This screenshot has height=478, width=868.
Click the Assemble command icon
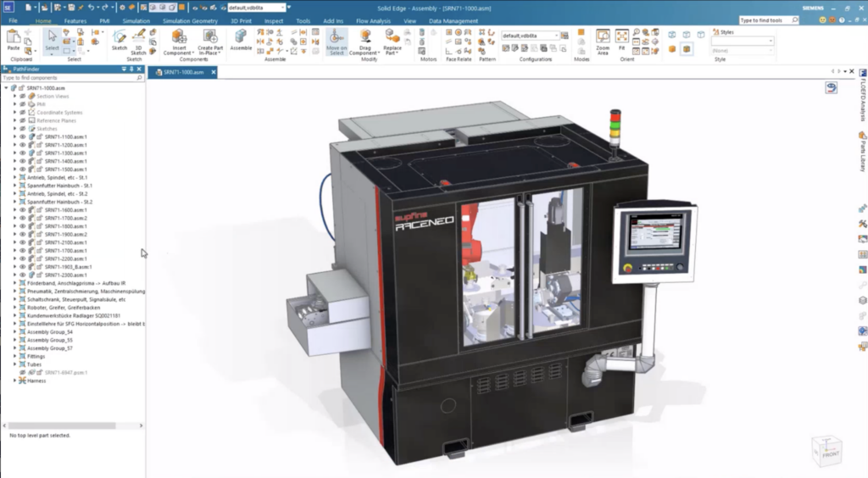(241, 37)
